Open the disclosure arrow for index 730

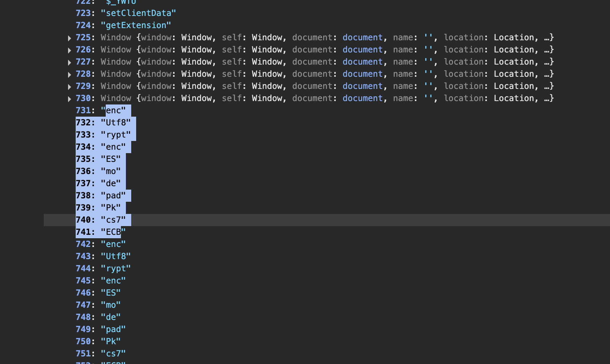69,99
